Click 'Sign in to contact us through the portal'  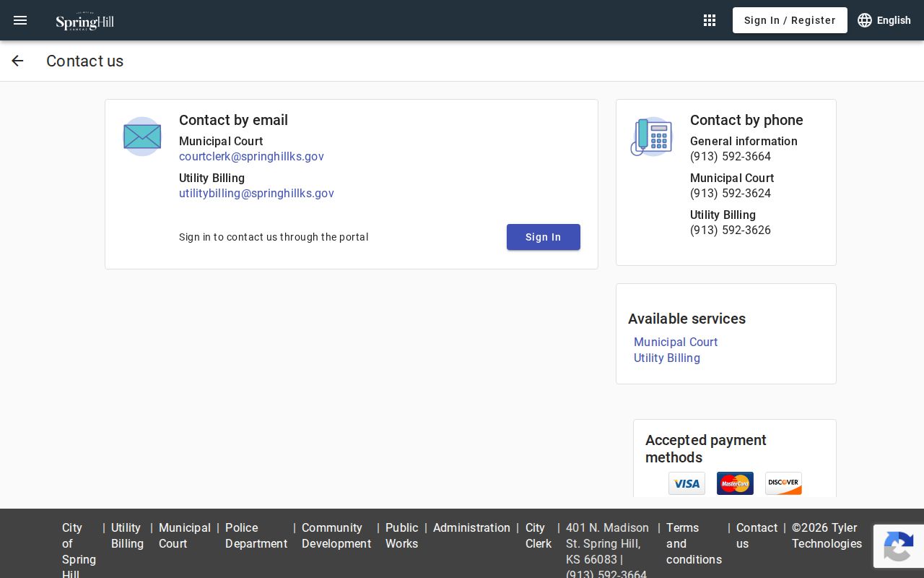click(x=274, y=237)
